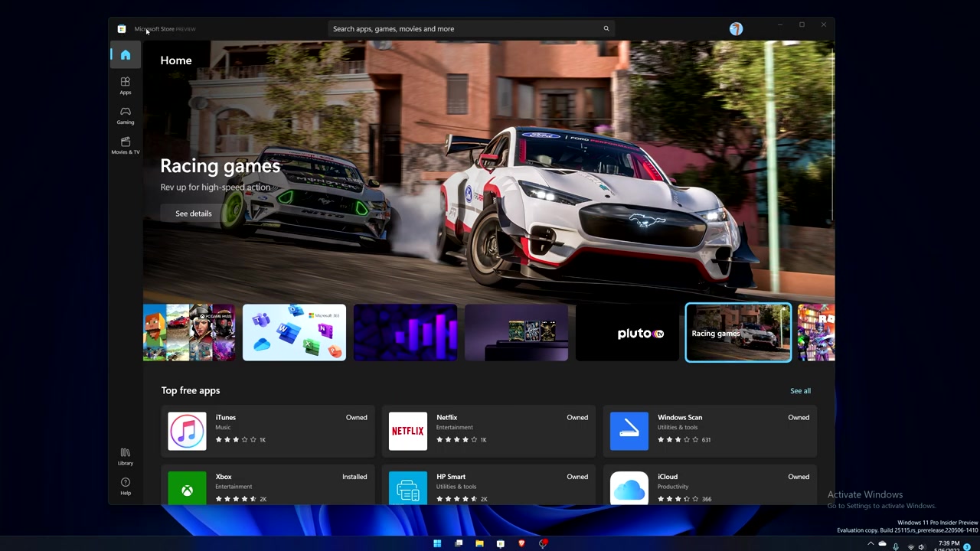Open the Library from the sidebar
This screenshot has width=980, height=551.
126,456
